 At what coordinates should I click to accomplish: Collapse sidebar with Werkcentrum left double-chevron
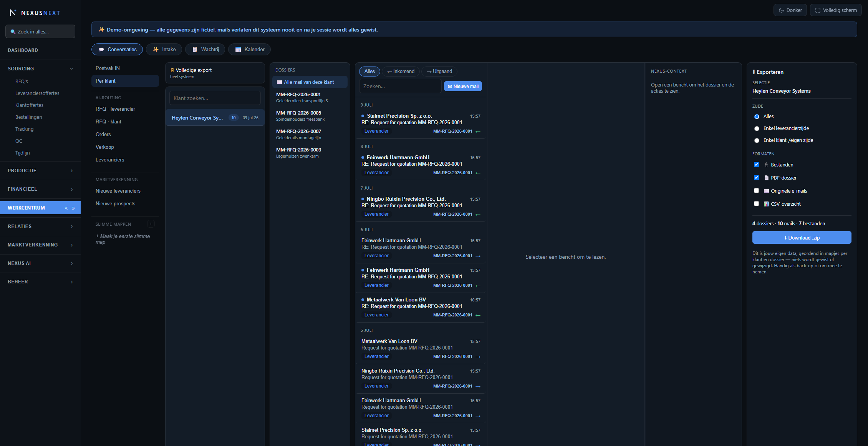[x=66, y=208]
